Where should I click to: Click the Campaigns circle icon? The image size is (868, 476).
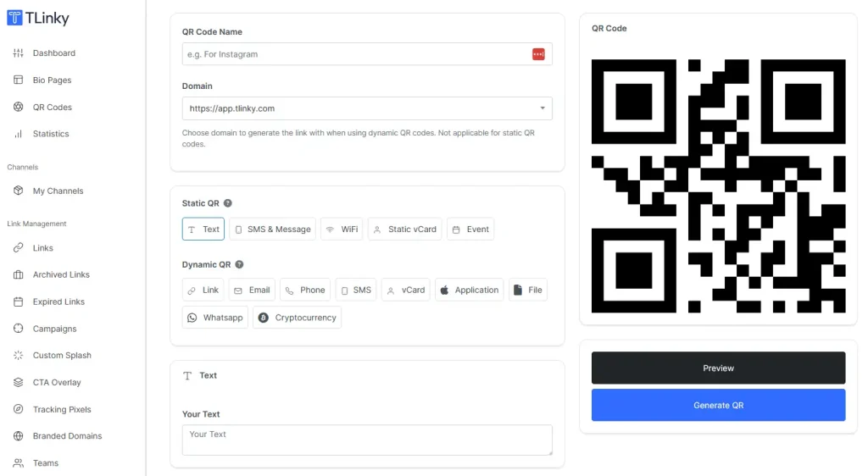[x=19, y=329]
